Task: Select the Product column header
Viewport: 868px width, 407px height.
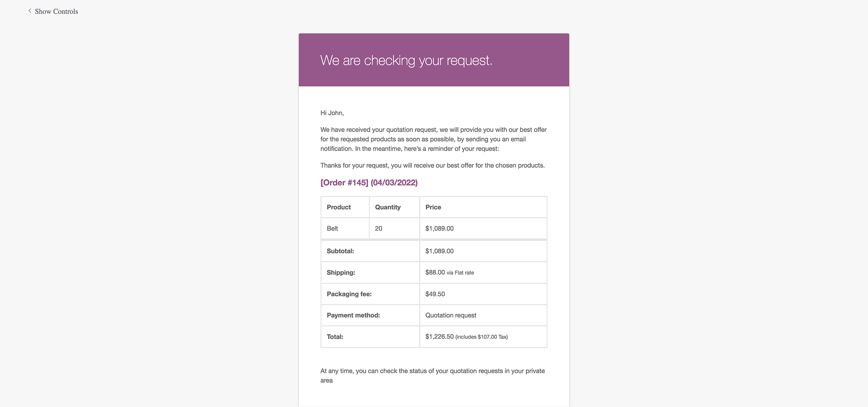Action: 339,207
